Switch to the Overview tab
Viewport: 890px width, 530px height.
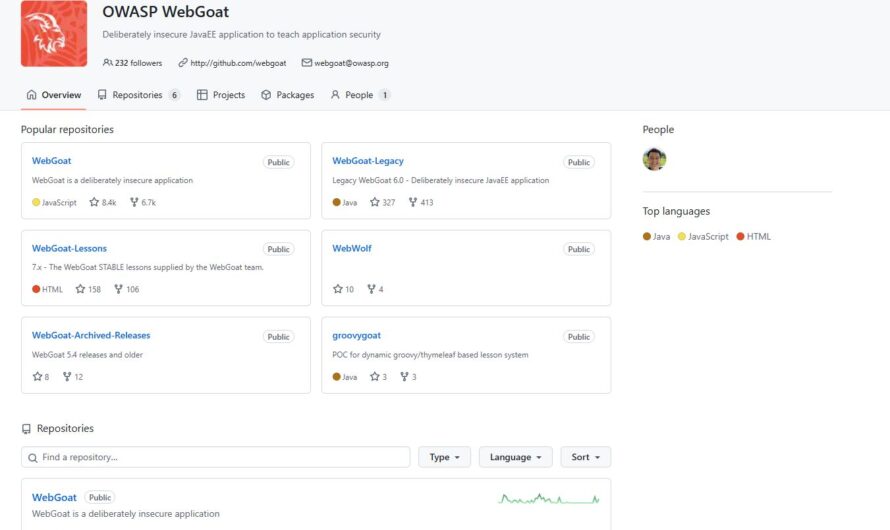pyautogui.click(x=54, y=95)
